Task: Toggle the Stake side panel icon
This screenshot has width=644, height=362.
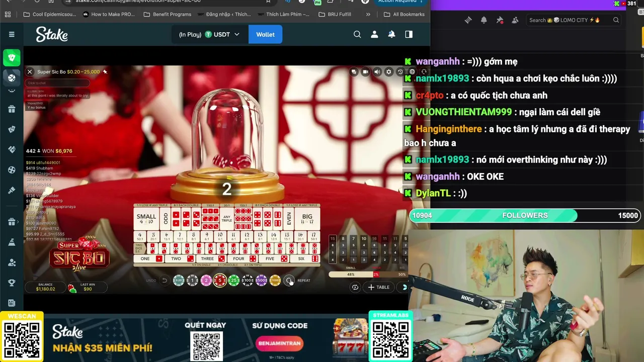Action: click(x=409, y=34)
